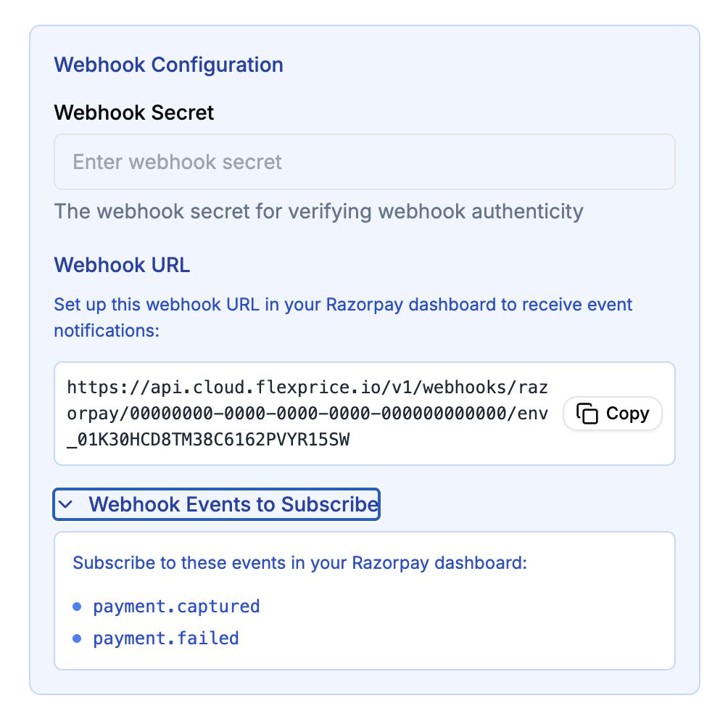Click the Razorpay dashboard setup instruction text
Image resolution: width=728 pixels, height=727 pixels.
coord(342,317)
